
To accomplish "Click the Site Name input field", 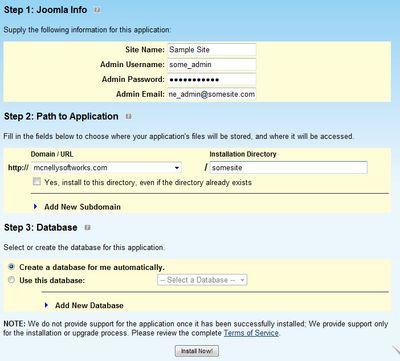I will tap(212, 50).
